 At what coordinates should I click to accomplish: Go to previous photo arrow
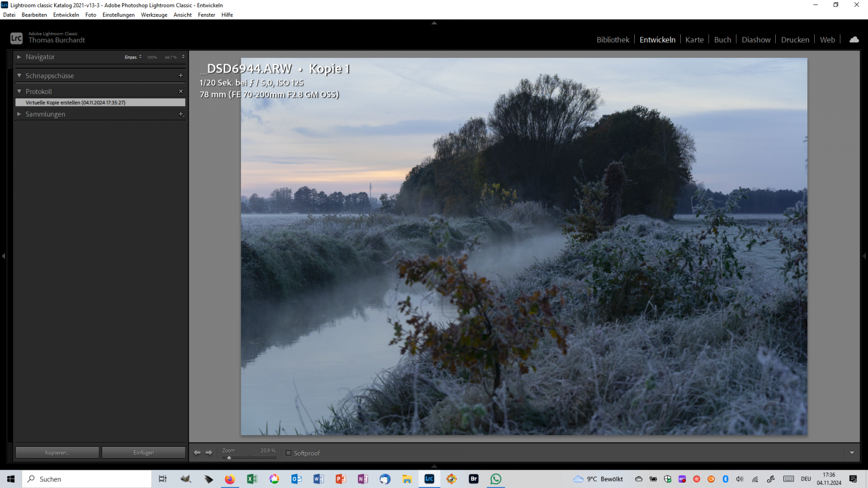tap(197, 453)
